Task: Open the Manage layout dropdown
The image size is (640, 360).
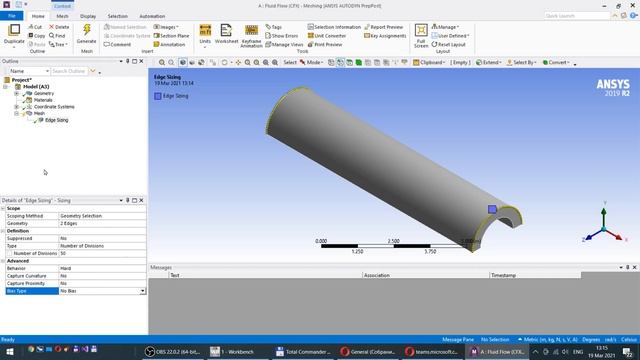Action: point(445,27)
